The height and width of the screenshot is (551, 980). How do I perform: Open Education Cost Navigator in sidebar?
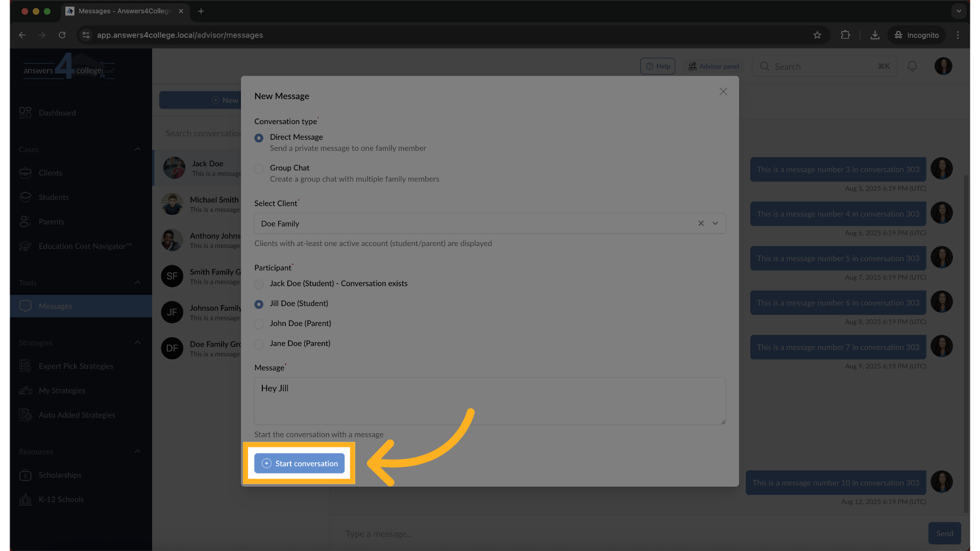85,246
